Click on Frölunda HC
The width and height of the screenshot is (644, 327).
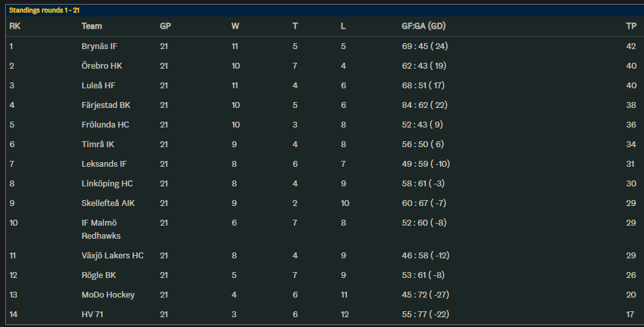(x=105, y=125)
